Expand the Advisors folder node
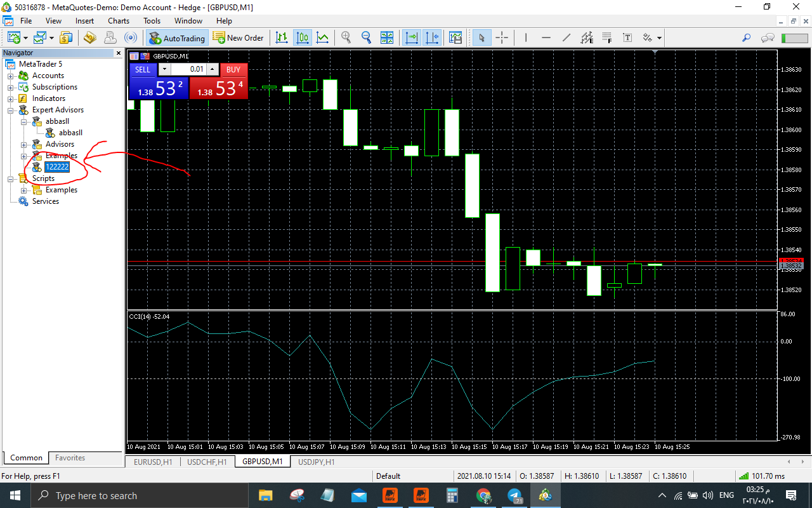This screenshot has width=812, height=508. (23, 144)
